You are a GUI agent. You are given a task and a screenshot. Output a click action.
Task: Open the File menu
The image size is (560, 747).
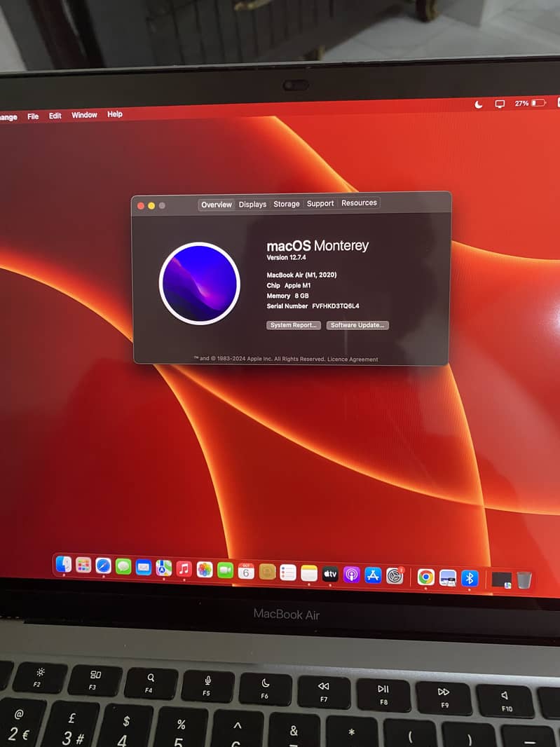33,116
